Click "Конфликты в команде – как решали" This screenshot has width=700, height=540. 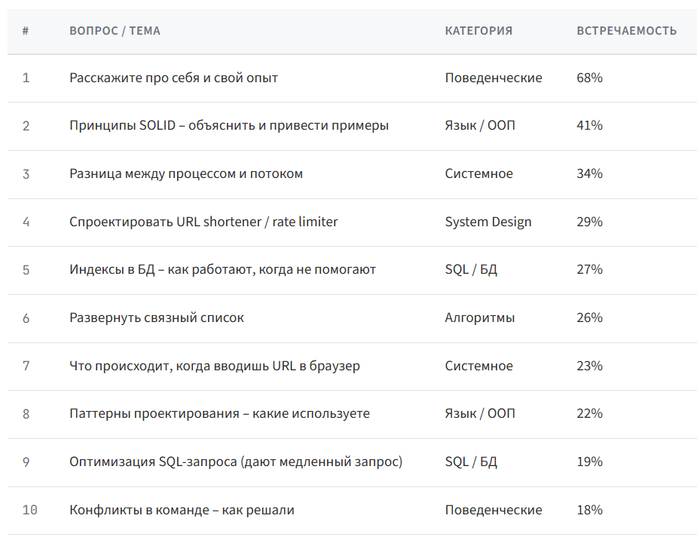click(x=181, y=510)
